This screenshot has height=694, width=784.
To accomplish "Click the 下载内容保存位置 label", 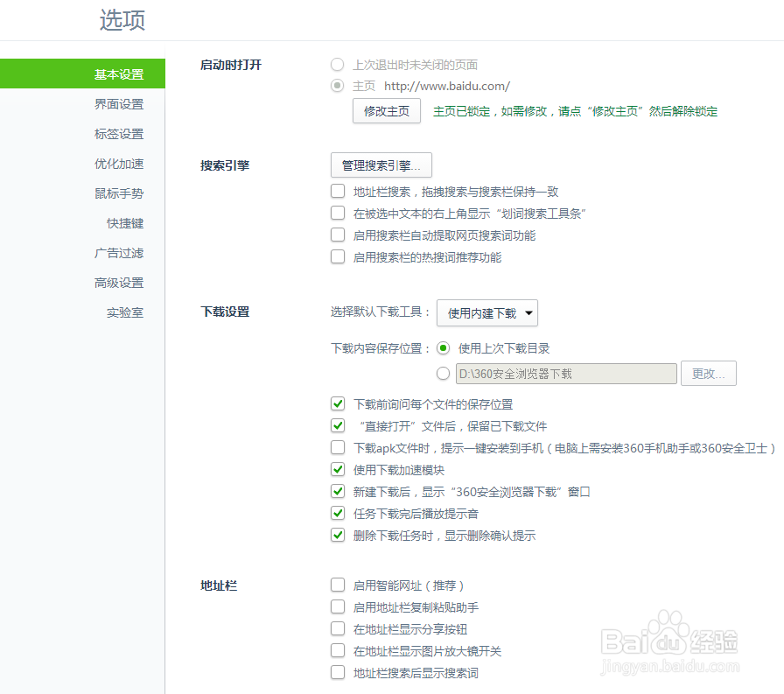I will (x=380, y=348).
